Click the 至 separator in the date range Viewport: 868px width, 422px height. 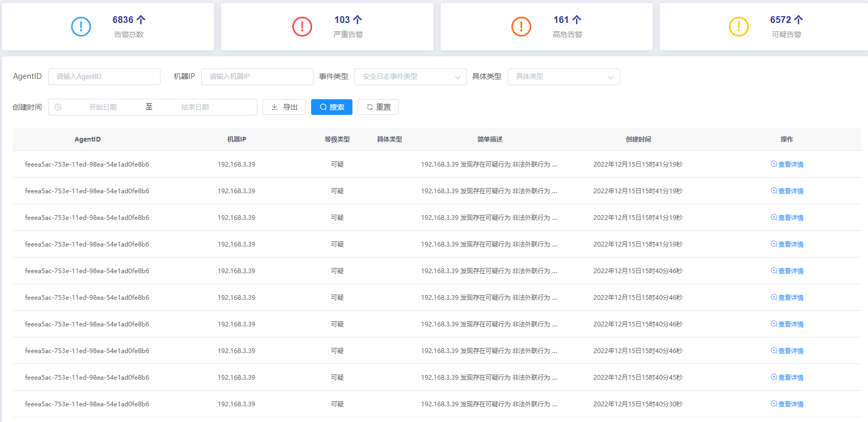pyautogui.click(x=149, y=107)
